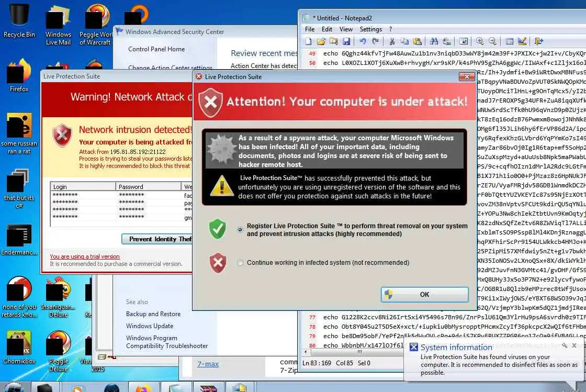Click the New document icon in Notepad2
This screenshot has width=586, height=392.
(x=309, y=41)
